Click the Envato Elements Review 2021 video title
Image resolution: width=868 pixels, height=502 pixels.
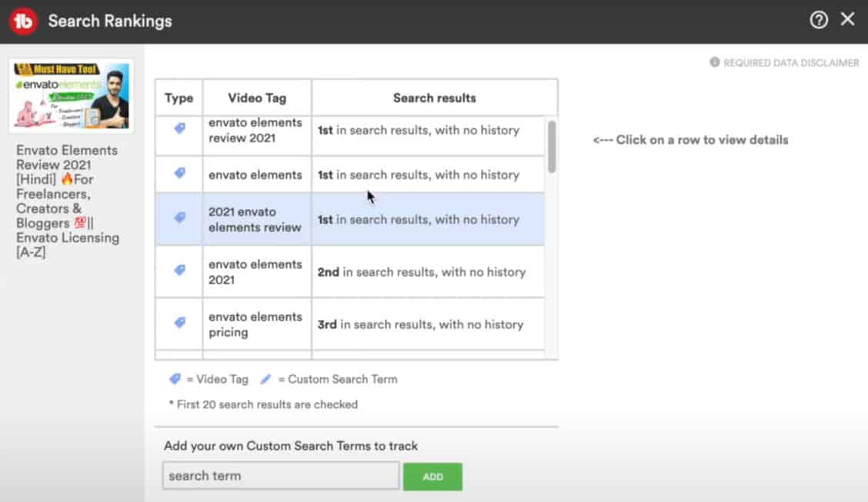68,201
